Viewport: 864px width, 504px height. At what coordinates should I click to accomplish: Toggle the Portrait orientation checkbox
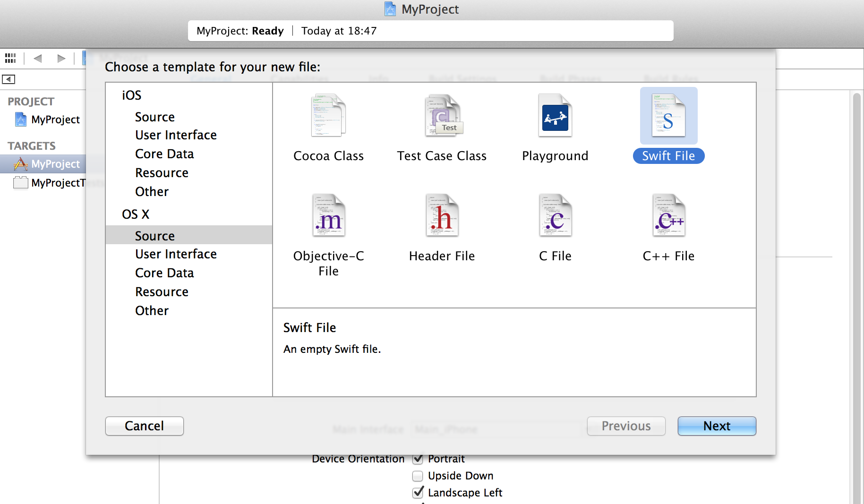click(418, 459)
